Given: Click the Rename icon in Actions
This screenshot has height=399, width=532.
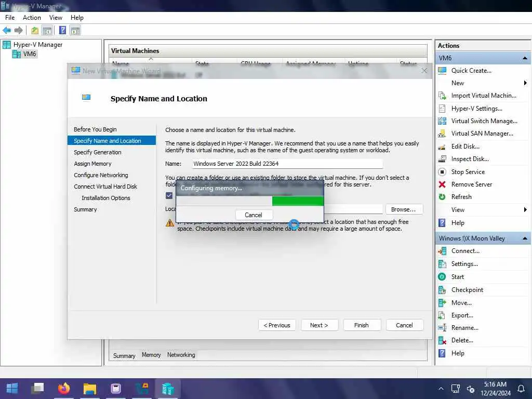Looking at the screenshot, I should pyautogui.click(x=442, y=328).
